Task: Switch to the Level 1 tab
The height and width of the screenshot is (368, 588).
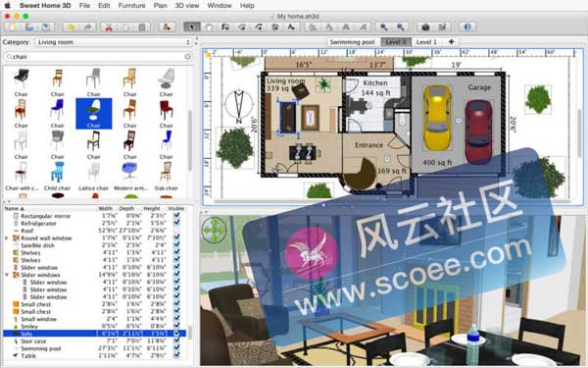Action: pyautogui.click(x=426, y=42)
